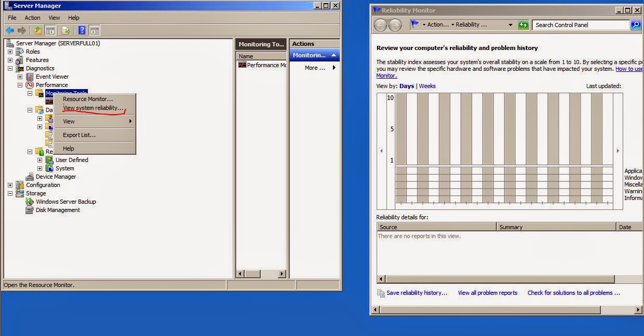Click the Device Manager icon in tree
644x336 pixels.
coord(30,177)
